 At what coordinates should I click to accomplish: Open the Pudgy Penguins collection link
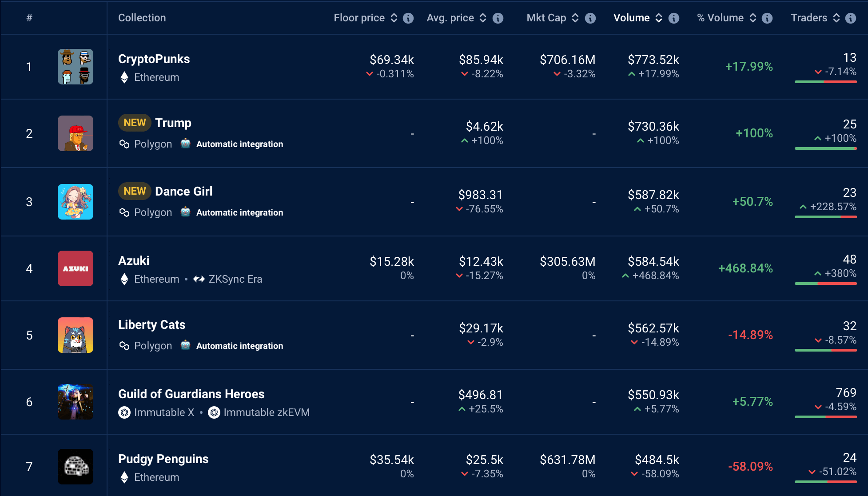(163, 459)
